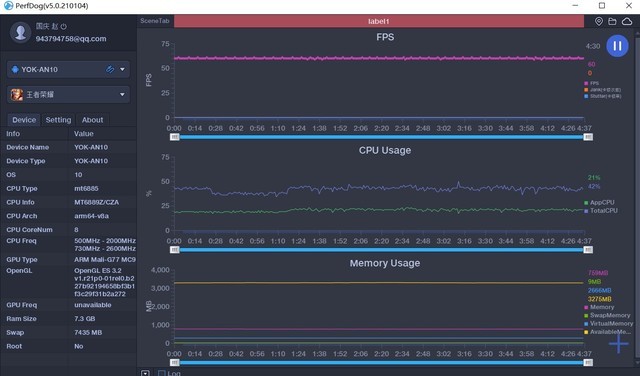The width and height of the screenshot is (640, 376).
Task: Click the power icon beside the username
Action: click(64, 27)
